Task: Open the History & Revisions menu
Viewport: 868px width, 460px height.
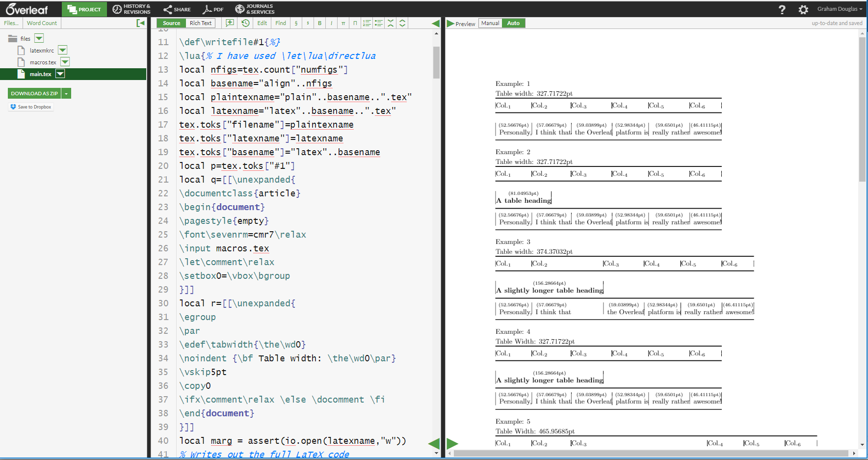Action: 132,9
